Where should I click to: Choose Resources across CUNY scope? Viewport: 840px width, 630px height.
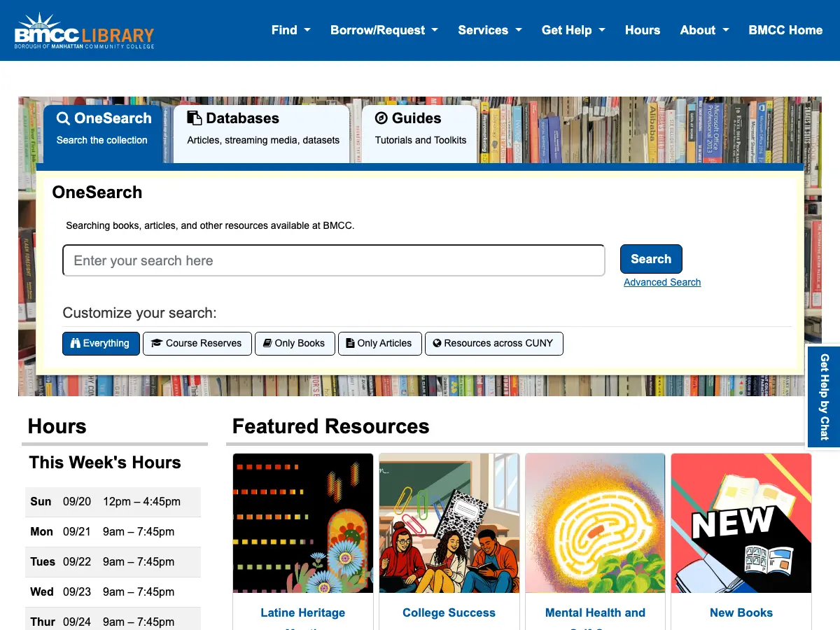click(x=494, y=343)
